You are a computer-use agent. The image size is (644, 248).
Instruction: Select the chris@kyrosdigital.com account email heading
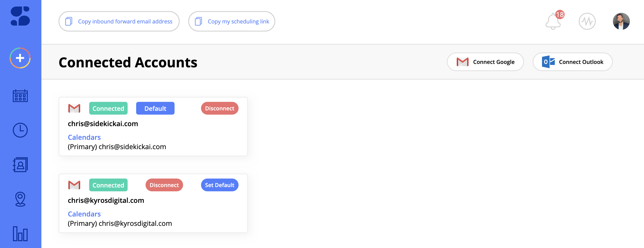[106, 200]
